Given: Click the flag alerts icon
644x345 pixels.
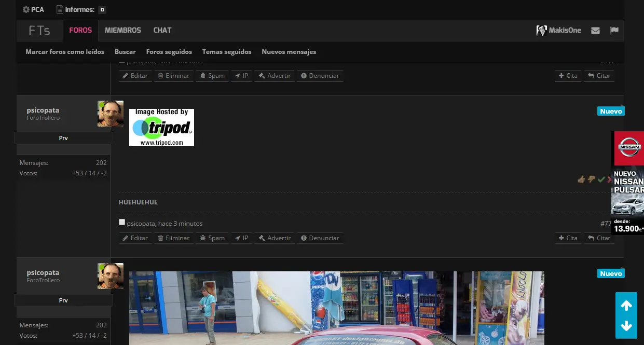Looking at the screenshot, I should [x=614, y=30].
